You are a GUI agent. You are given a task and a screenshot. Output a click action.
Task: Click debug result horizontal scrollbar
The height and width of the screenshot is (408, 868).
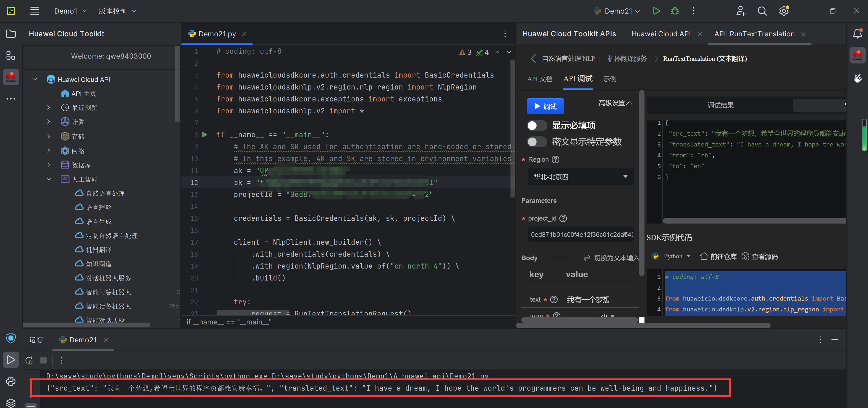coord(754,221)
